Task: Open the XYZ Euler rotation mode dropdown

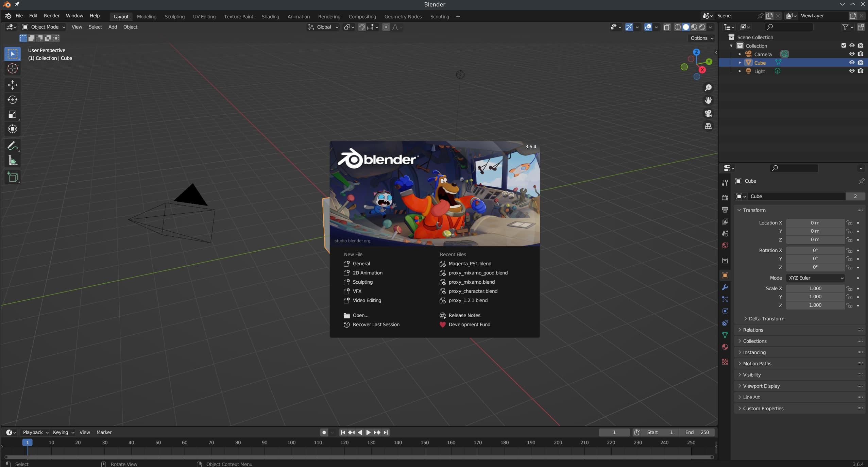Action: [816, 278]
